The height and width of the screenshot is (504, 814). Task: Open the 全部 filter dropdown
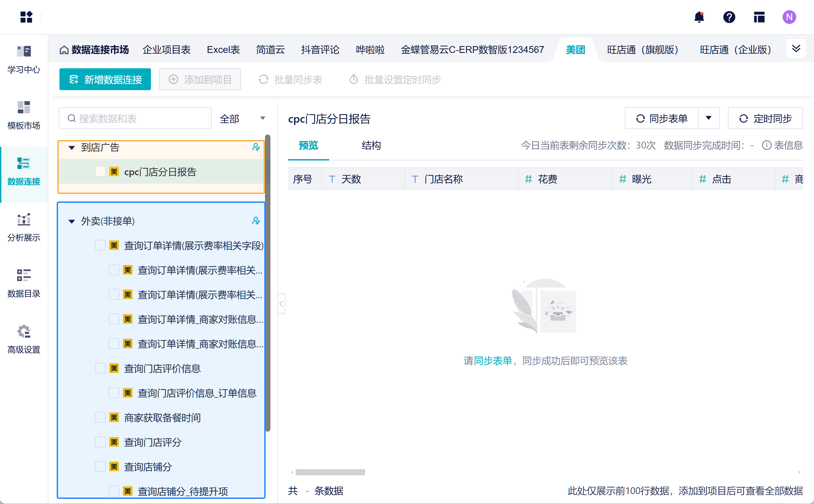243,118
